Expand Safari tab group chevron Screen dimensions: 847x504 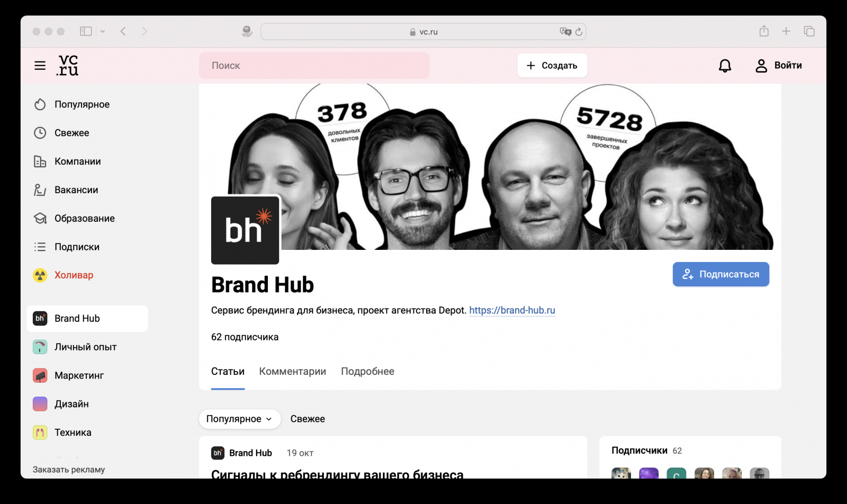103,31
